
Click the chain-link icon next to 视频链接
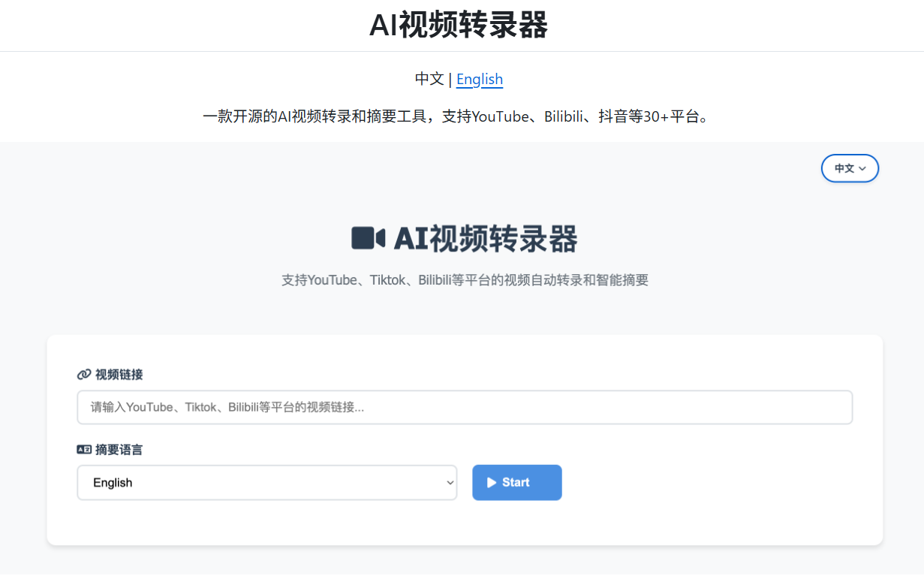point(84,375)
